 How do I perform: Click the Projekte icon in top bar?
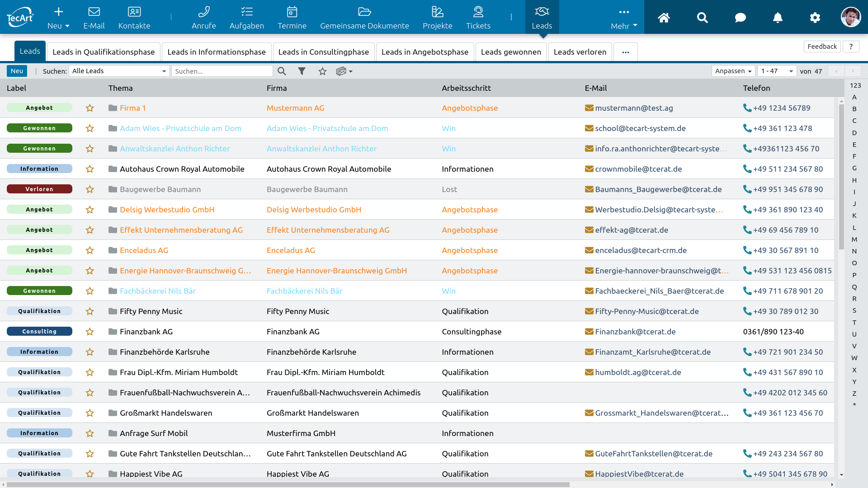point(437,12)
